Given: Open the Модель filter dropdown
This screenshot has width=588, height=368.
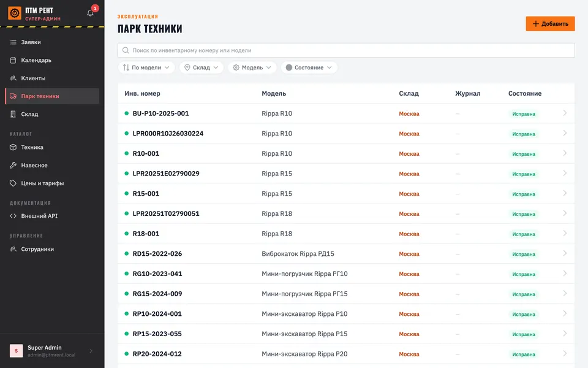Looking at the screenshot, I should point(252,67).
